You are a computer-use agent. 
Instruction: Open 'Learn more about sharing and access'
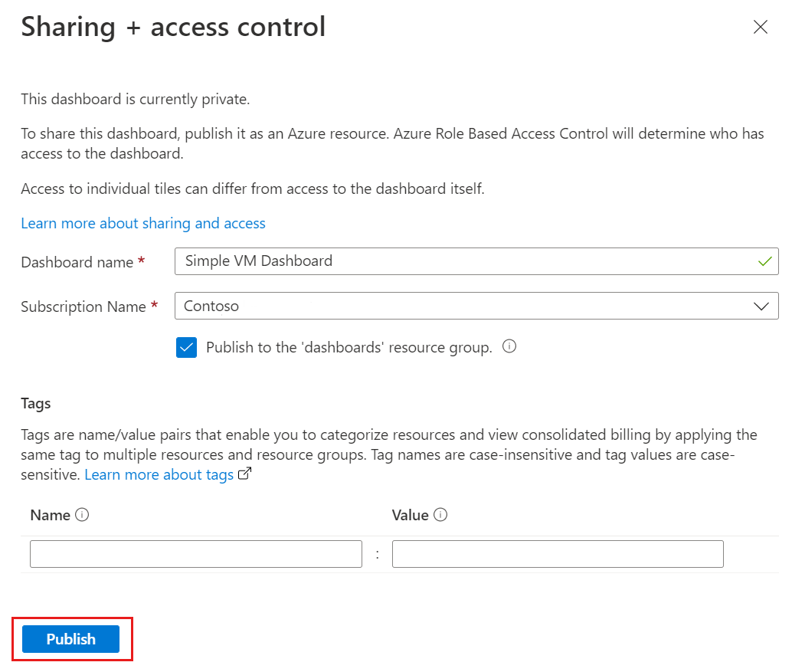pyautogui.click(x=143, y=223)
